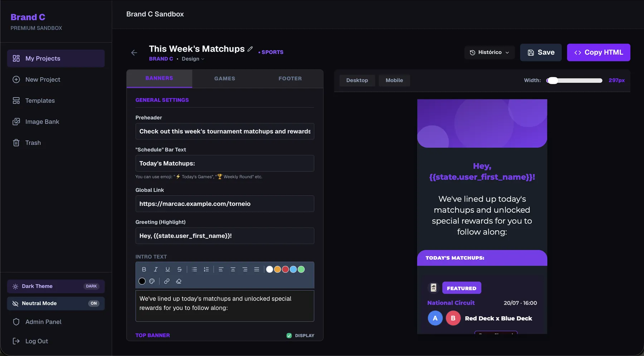Viewport: 644px width, 356px height.
Task: Open the Admin Panel
Action: coord(56,322)
